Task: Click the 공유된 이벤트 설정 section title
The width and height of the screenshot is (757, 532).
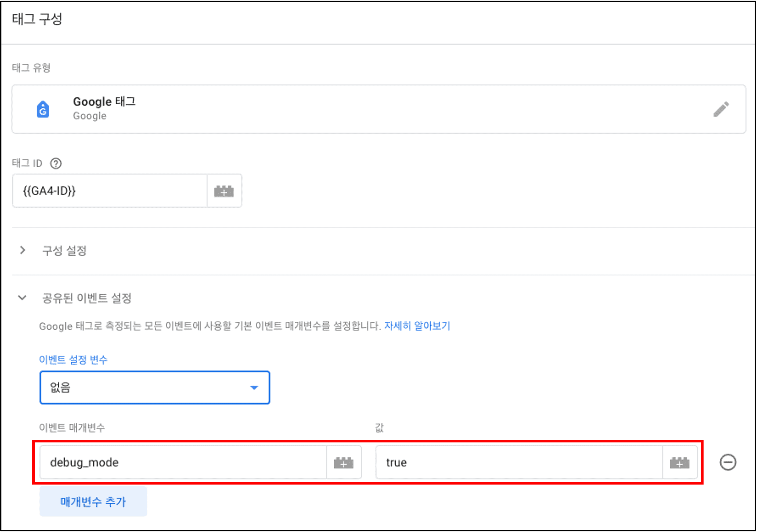Action: click(x=87, y=298)
